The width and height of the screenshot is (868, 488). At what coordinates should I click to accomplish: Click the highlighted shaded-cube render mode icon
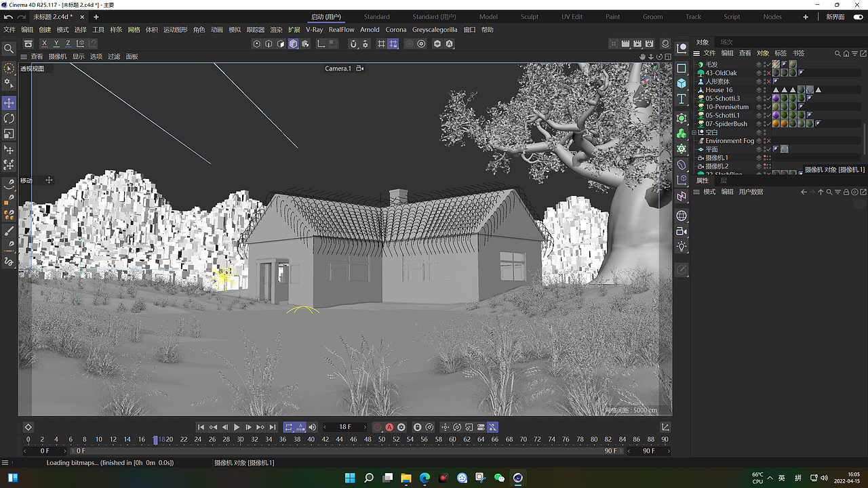(292, 43)
